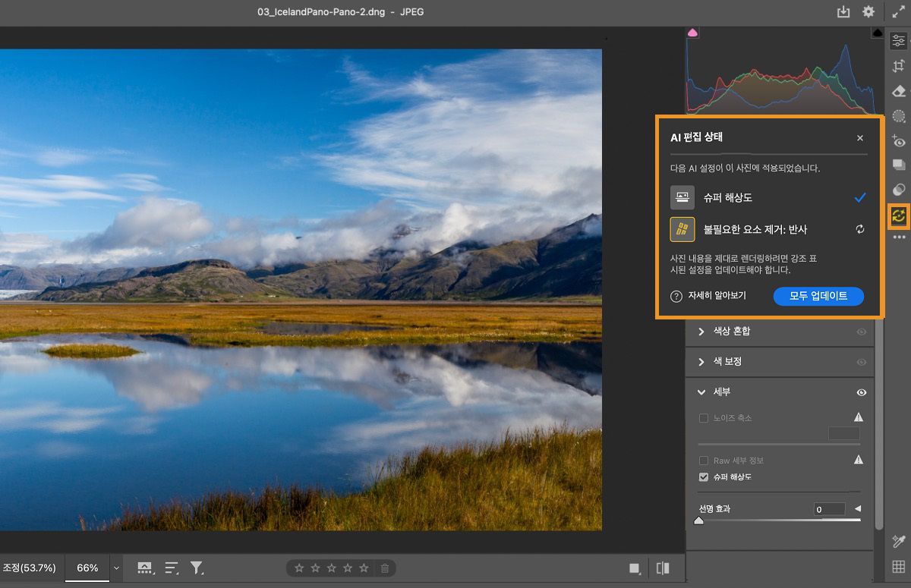The image size is (911, 588).
Task: Toggle visibility of 색 보정 panel
Action: point(862,362)
